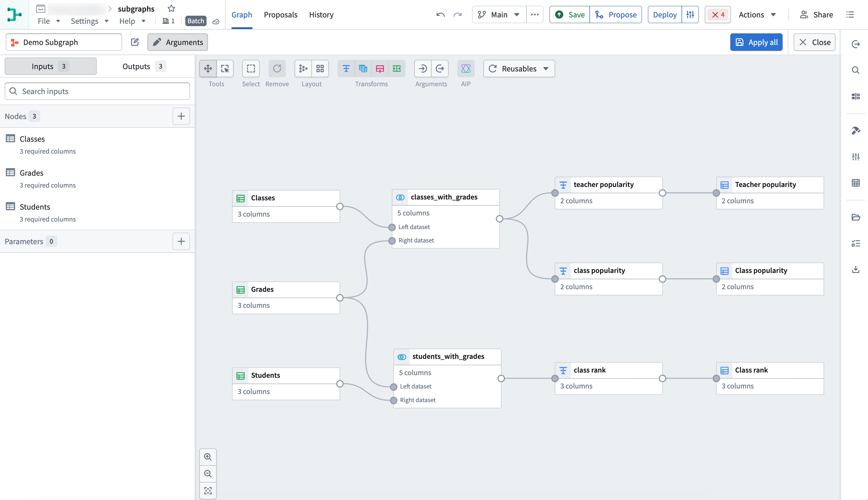The width and height of the screenshot is (868, 500).
Task: Open the search icon in right sidebar
Action: pyautogui.click(x=856, y=70)
